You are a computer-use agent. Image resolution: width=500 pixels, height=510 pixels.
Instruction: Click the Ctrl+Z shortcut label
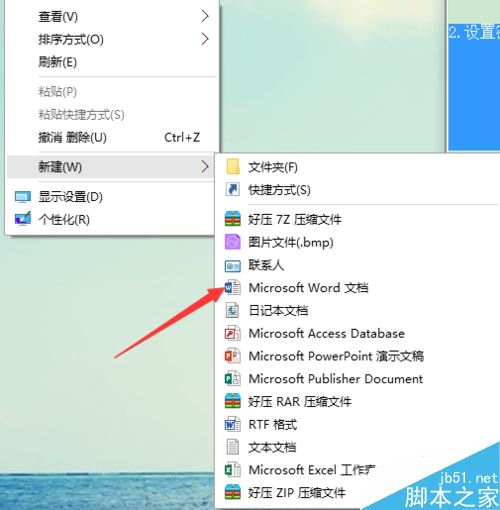(182, 137)
